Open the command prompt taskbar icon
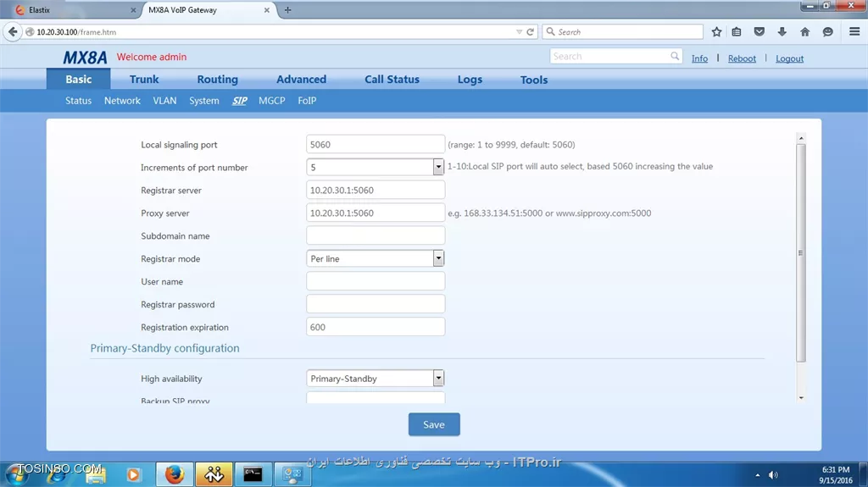Image resolution: width=868 pixels, height=487 pixels. (253, 474)
